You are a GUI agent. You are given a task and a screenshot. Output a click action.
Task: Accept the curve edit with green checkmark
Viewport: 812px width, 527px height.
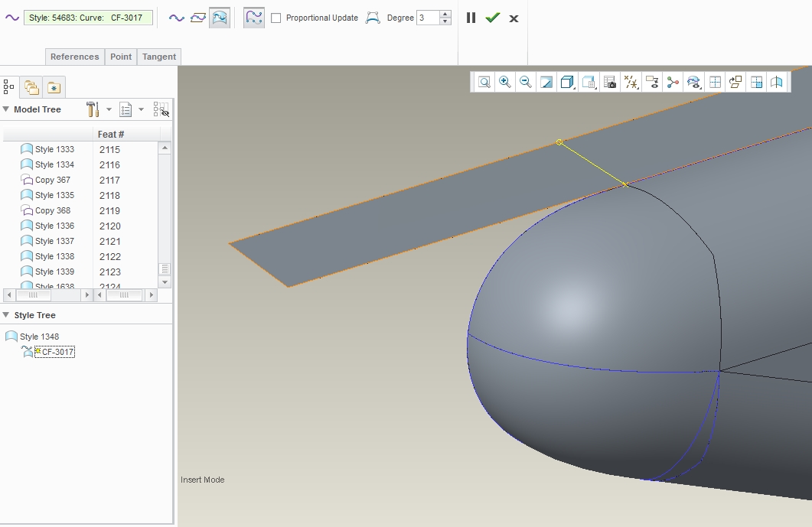(493, 18)
